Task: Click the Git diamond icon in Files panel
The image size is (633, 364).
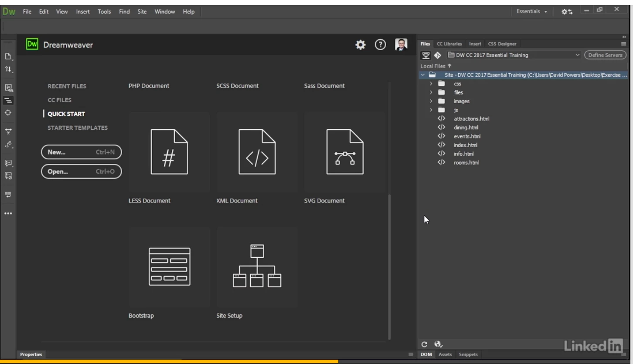Action: (x=438, y=55)
